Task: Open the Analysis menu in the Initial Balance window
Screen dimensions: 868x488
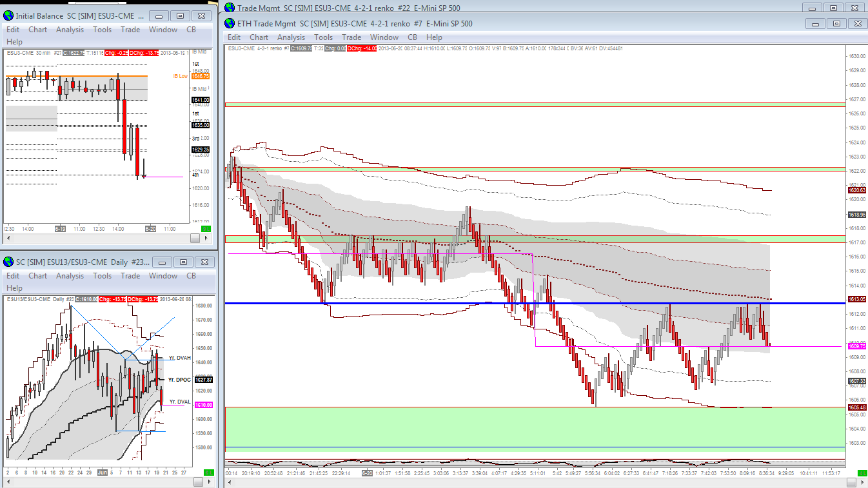Action: [x=70, y=30]
